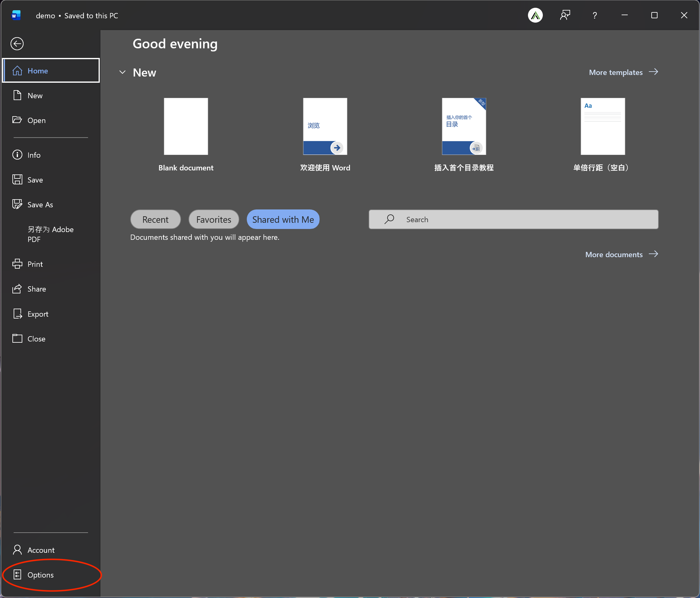Open the New document pane
This screenshot has height=598, width=700.
35,95
